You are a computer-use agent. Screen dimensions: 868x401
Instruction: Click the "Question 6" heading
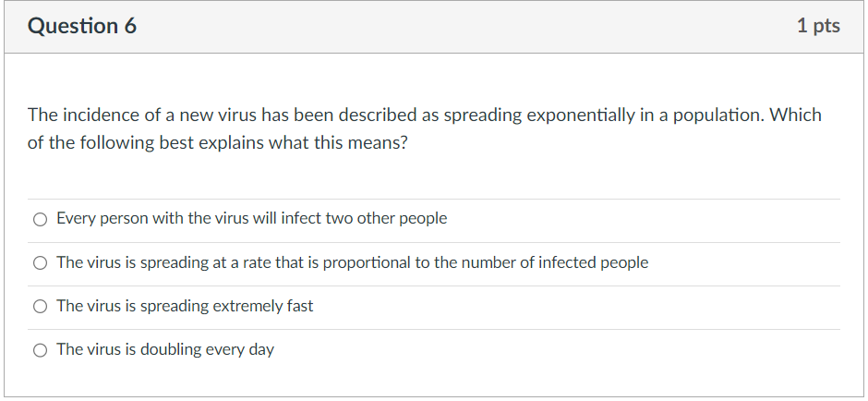(82, 26)
